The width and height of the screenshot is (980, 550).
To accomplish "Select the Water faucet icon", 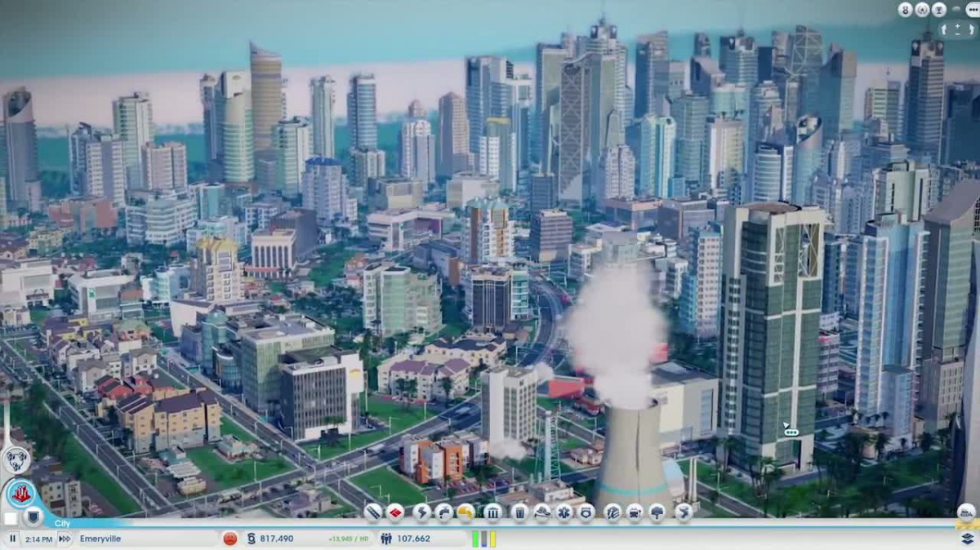I will coord(443,512).
